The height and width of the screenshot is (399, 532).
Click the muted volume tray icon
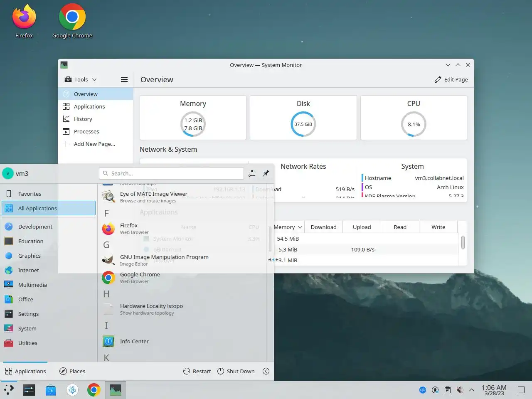pyautogui.click(x=460, y=390)
